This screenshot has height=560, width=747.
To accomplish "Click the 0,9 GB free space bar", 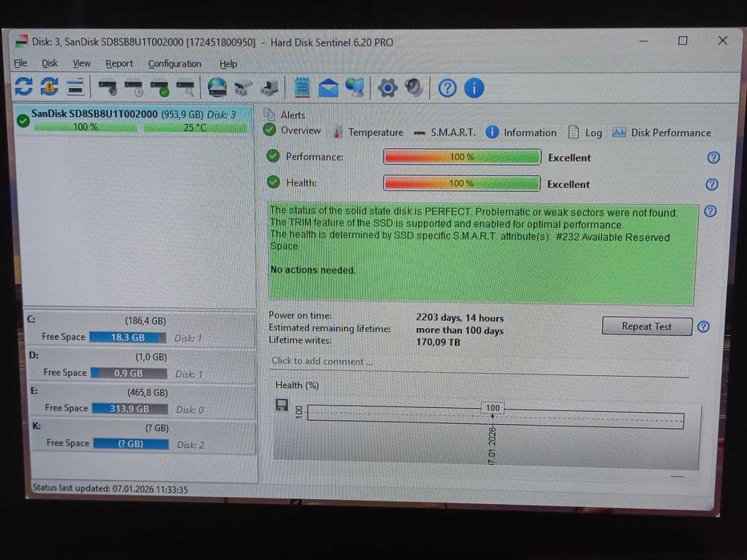I will coord(129,374).
